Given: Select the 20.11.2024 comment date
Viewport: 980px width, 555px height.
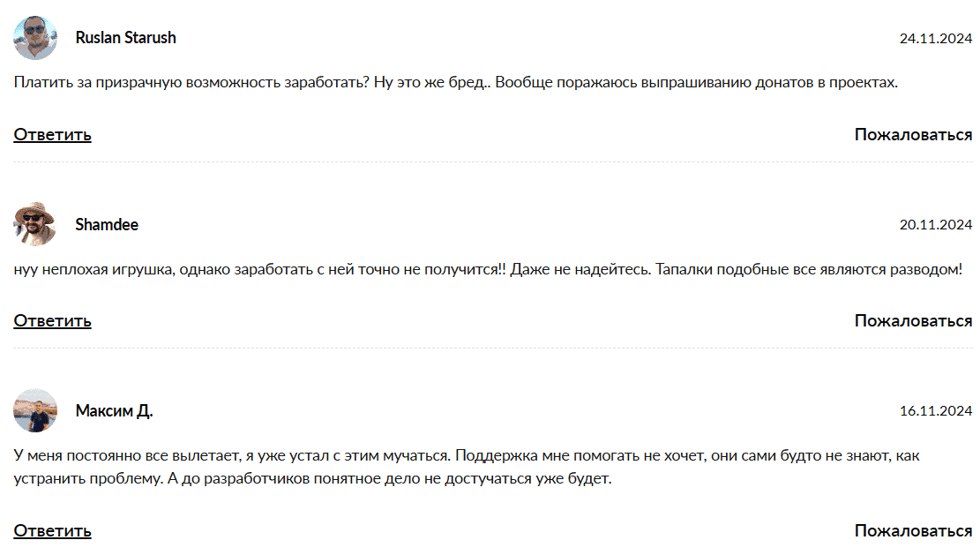Looking at the screenshot, I should [x=935, y=225].
